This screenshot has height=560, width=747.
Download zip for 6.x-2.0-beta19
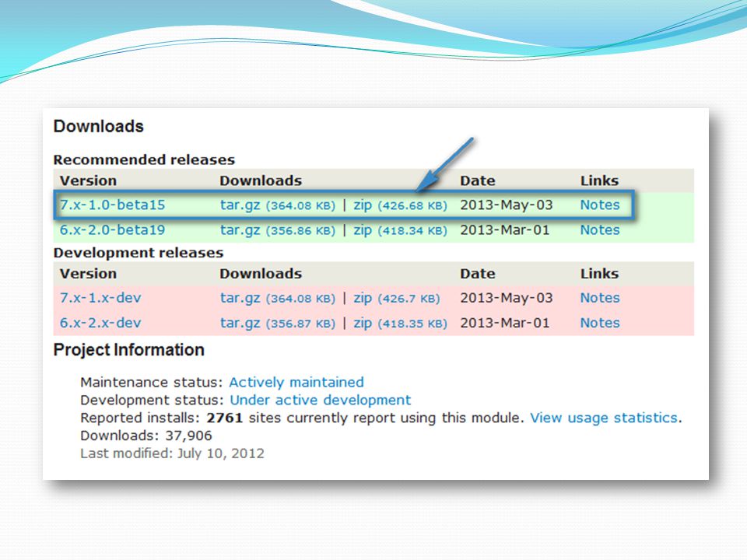363,230
